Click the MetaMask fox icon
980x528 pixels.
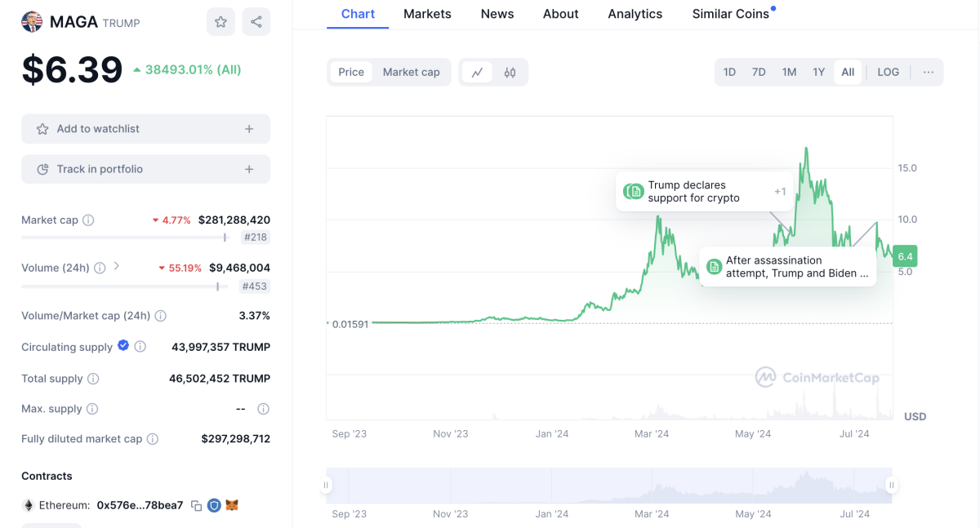tap(232, 506)
